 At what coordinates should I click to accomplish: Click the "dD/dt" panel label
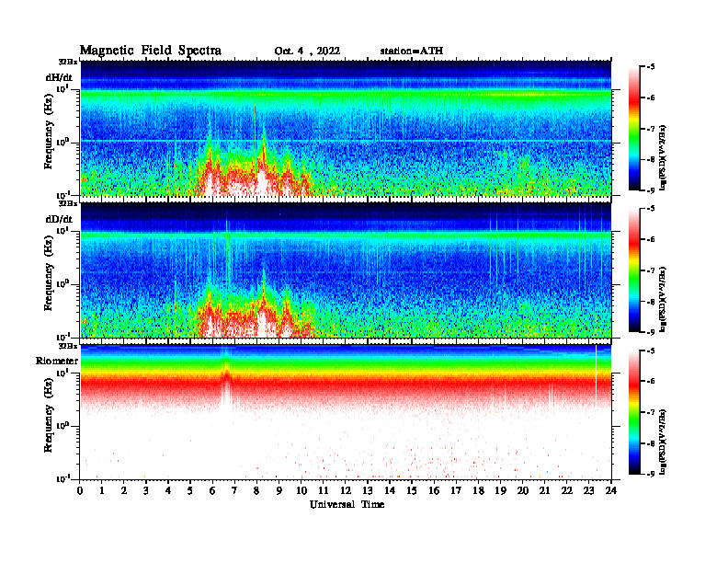coord(59,219)
